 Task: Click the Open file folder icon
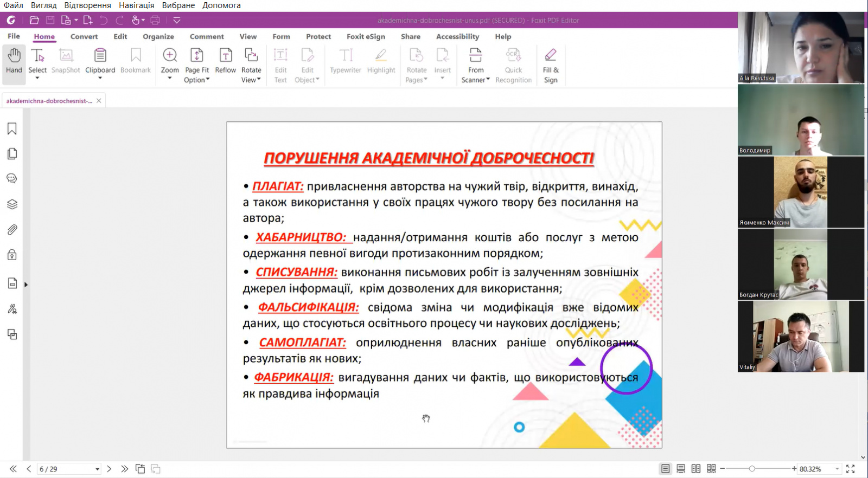click(34, 20)
